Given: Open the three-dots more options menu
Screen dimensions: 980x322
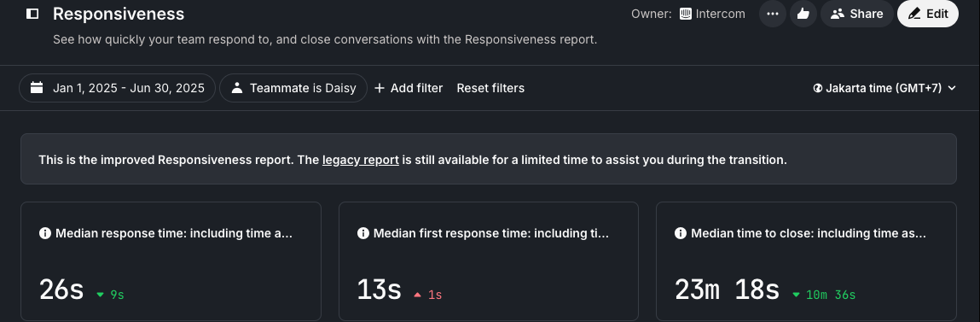Looking at the screenshot, I should coord(773,14).
